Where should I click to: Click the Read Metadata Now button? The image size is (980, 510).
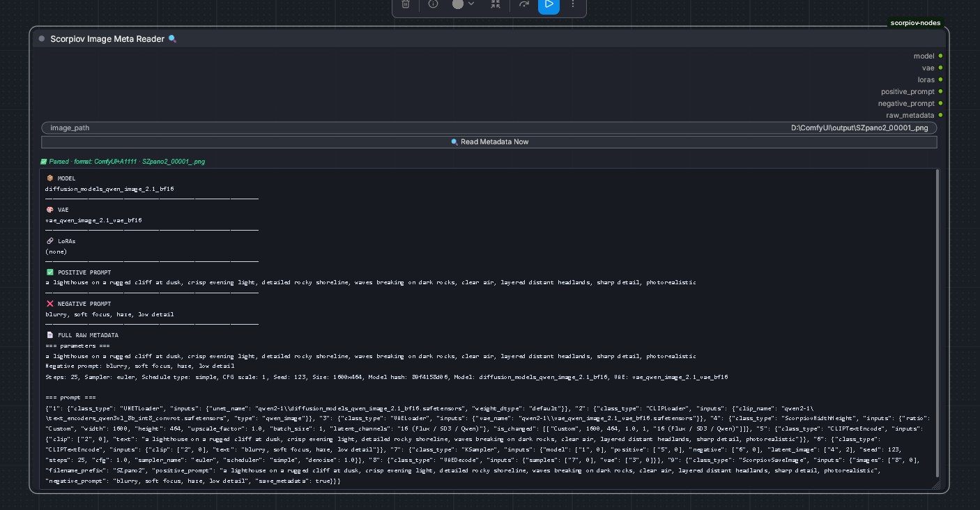[489, 142]
